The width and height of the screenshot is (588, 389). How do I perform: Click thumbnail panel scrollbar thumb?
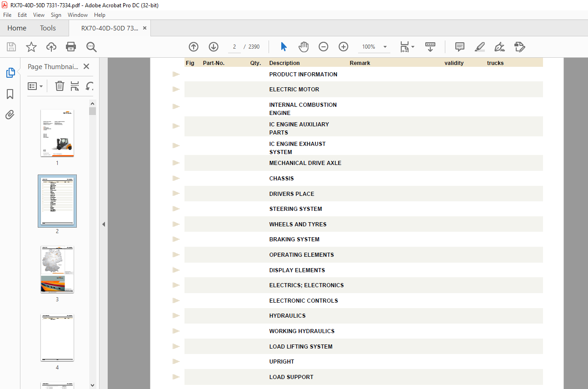[x=92, y=111]
